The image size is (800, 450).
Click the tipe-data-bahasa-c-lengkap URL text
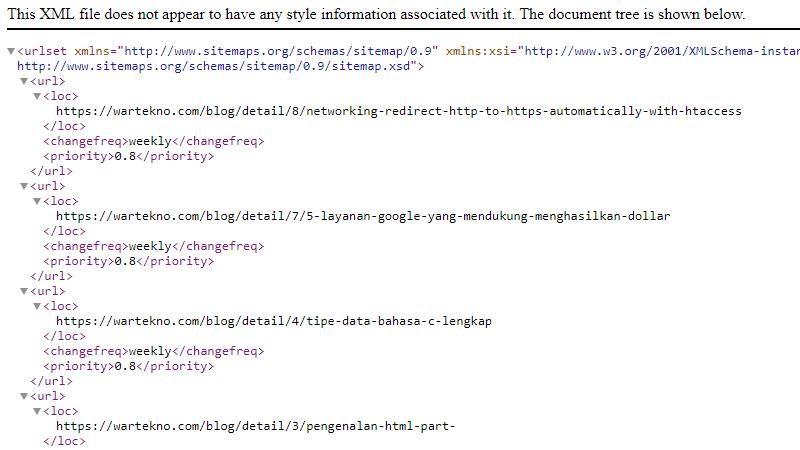click(x=274, y=321)
